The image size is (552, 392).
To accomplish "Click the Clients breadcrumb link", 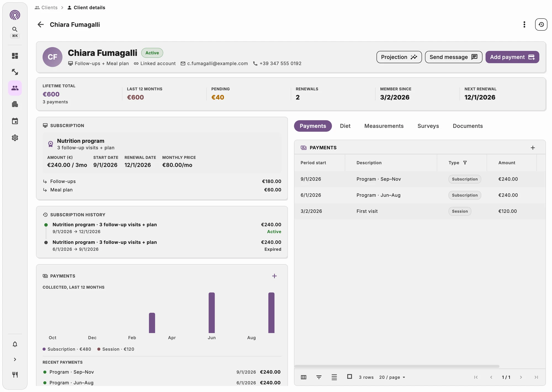I will (46, 8).
